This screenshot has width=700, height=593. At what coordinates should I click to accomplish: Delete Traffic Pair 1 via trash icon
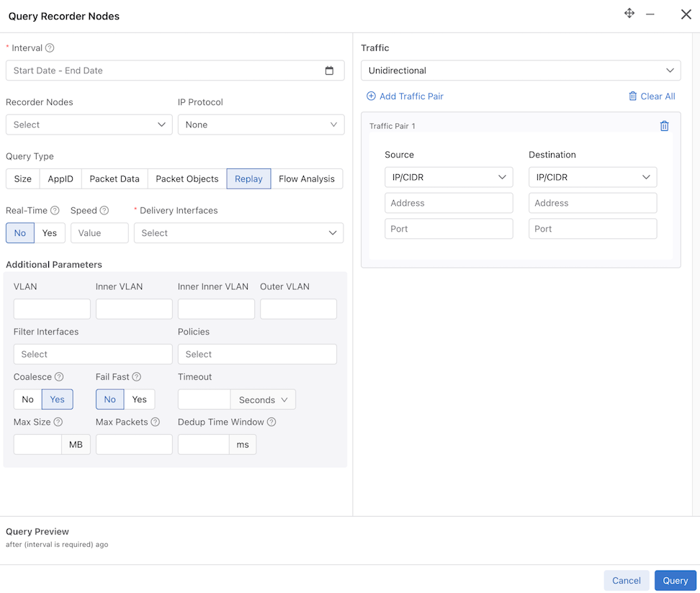(x=664, y=126)
